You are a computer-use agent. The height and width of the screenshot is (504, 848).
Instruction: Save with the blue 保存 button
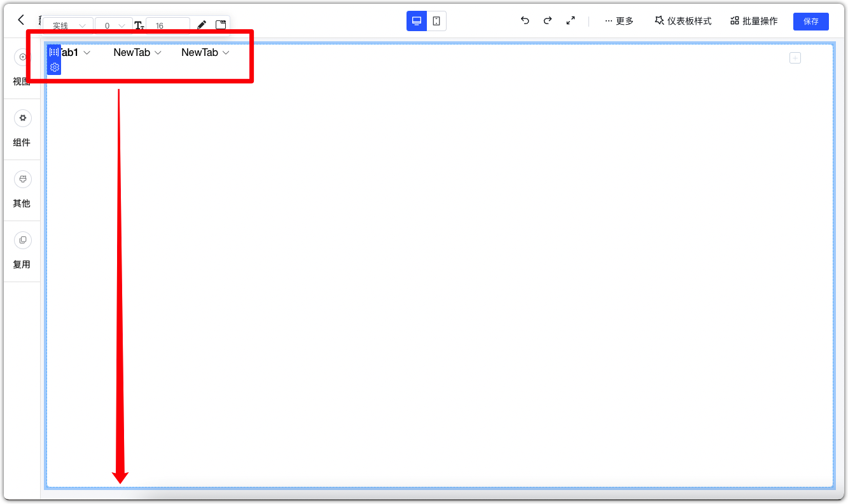[811, 22]
